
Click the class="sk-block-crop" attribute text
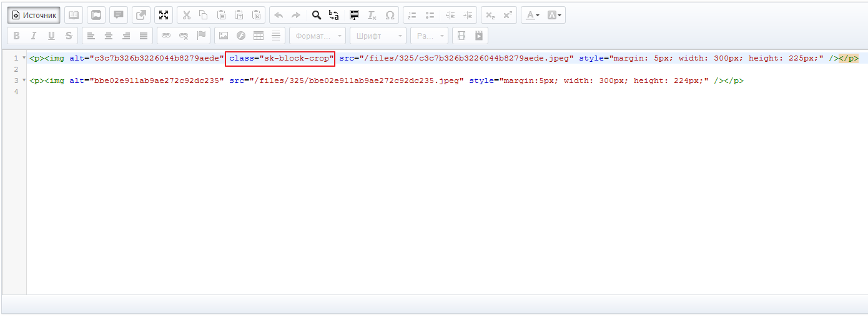click(x=280, y=59)
